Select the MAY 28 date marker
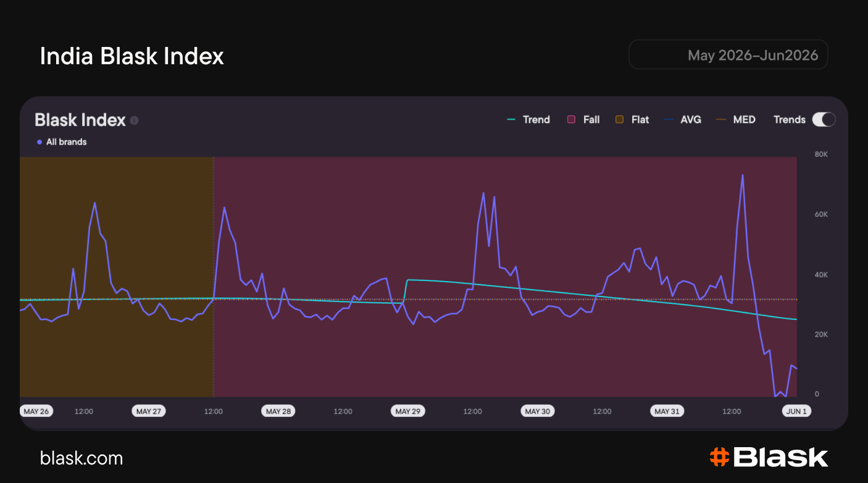 tap(278, 411)
